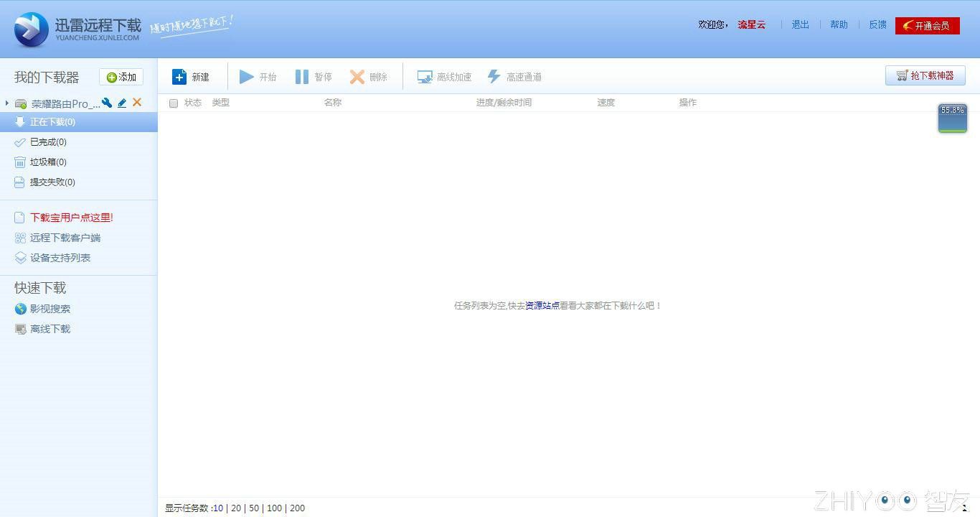980x517 pixels.
Task: Select the 荣耀路由Pro router device icon
Action: 21,103
